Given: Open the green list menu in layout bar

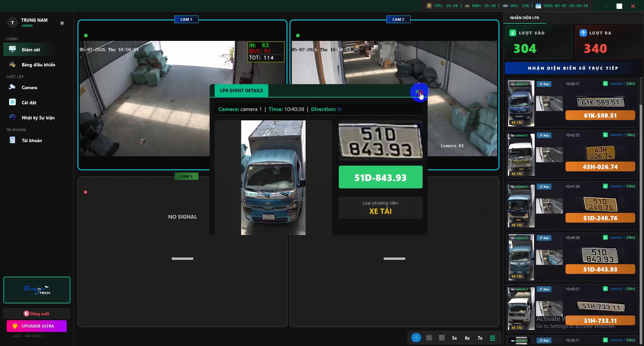Looking at the screenshot, I should tap(493, 338).
